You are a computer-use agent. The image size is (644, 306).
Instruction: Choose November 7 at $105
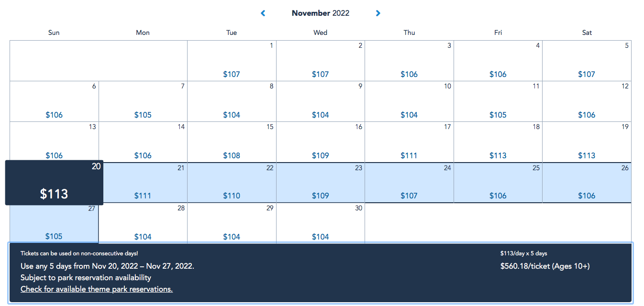tap(143, 101)
